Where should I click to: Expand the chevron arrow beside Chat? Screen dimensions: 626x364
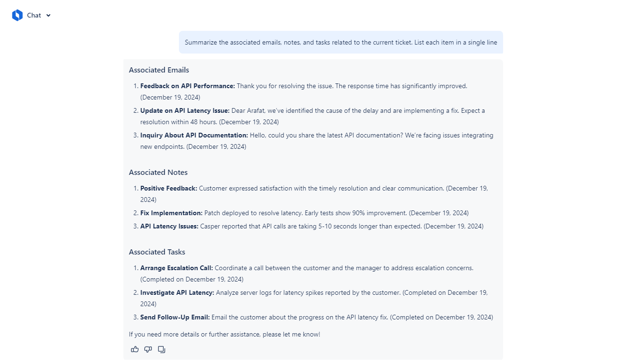[x=48, y=16]
